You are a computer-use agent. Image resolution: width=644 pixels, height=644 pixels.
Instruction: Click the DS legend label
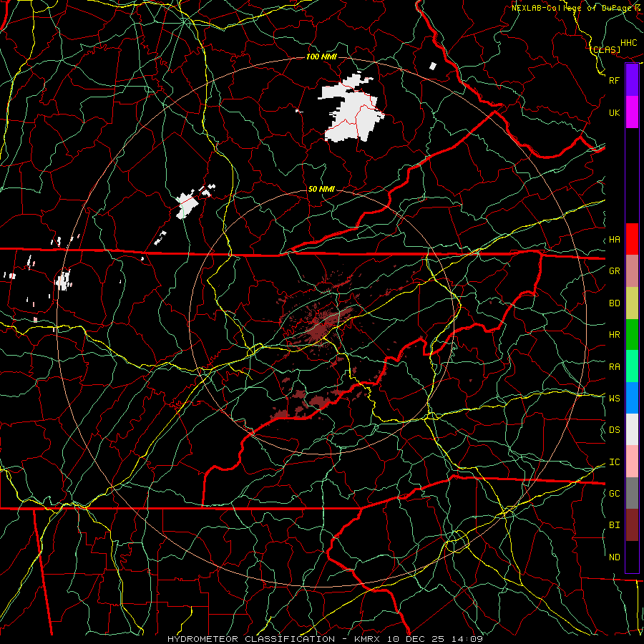(614, 430)
